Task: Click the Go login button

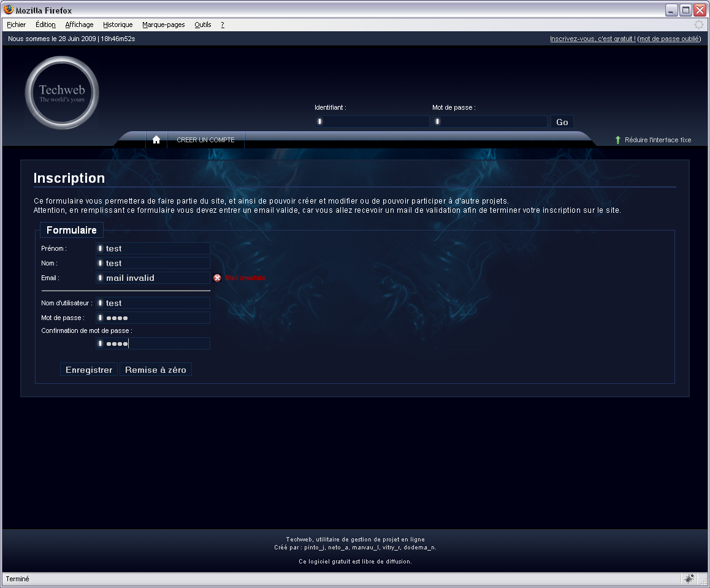Action: (x=562, y=122)
